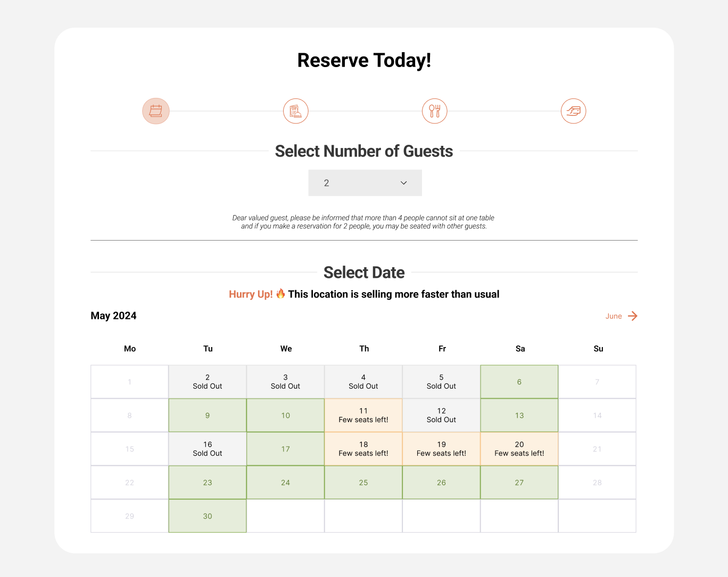Select May 23 on the calendar

(x=207, y=482)
